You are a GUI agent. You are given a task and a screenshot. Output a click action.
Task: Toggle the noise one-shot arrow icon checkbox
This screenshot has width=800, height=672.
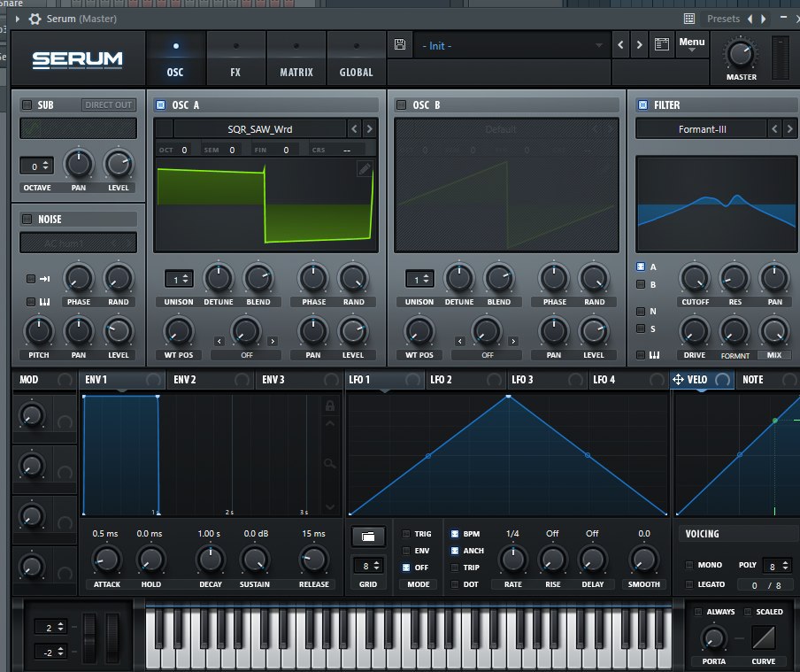[31, 279]
